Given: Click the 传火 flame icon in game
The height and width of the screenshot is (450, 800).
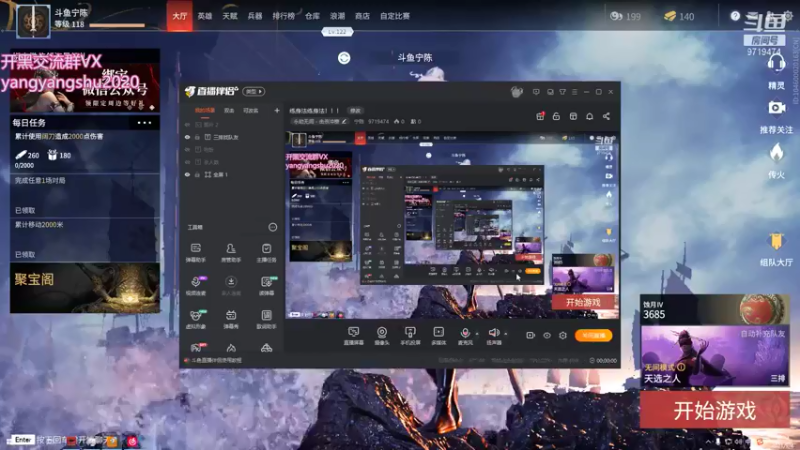Looking at the screenshot, I should coord(776,153).
